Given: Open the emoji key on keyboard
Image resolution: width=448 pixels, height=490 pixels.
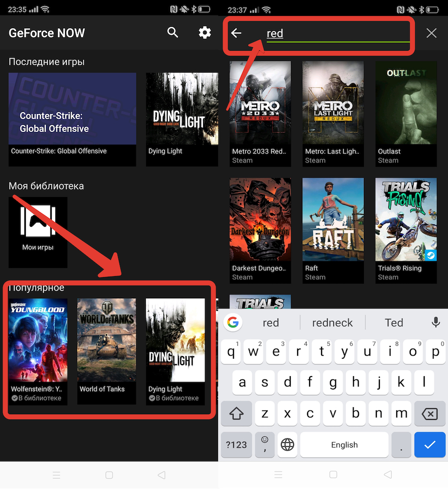Looking at the screenshot, I should (x=264, y=444).
